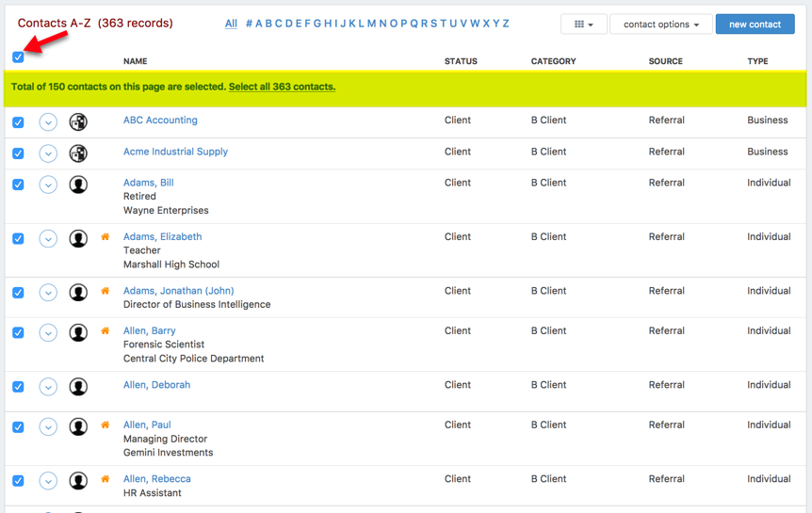Click the orange household icon for Adams, Elizabeth
The image size is (812, 513).
click(106, 236)
